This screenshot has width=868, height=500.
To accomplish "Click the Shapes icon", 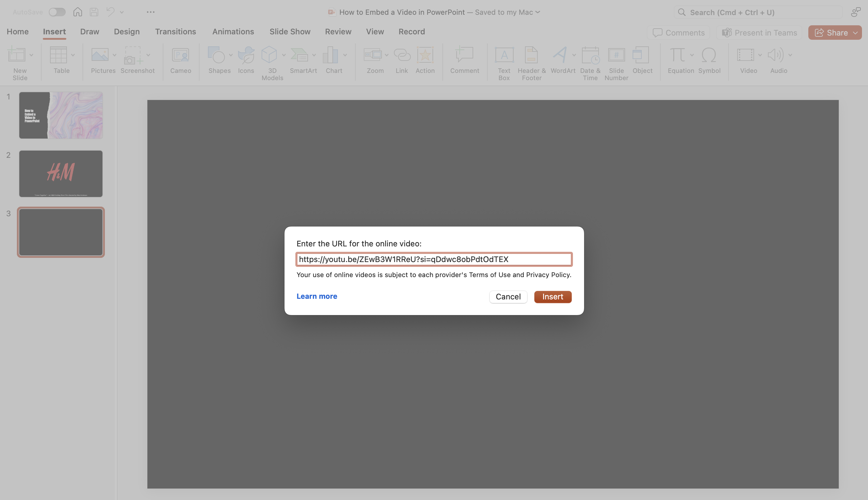I will tap(216, 55).
